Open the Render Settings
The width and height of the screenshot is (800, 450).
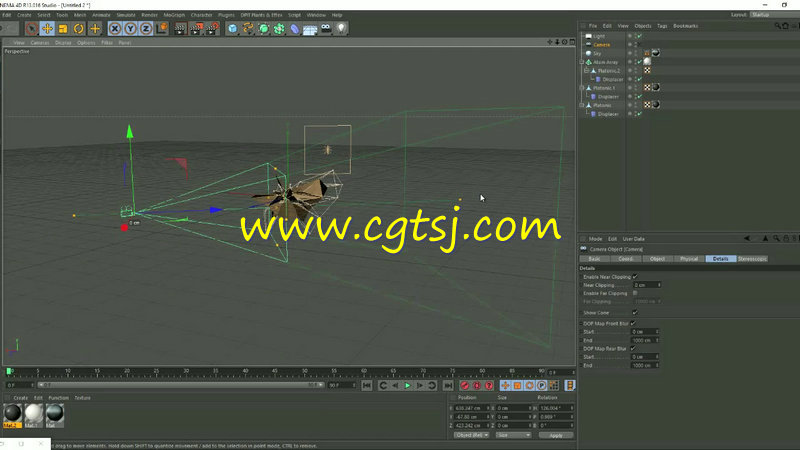point(212,29)
